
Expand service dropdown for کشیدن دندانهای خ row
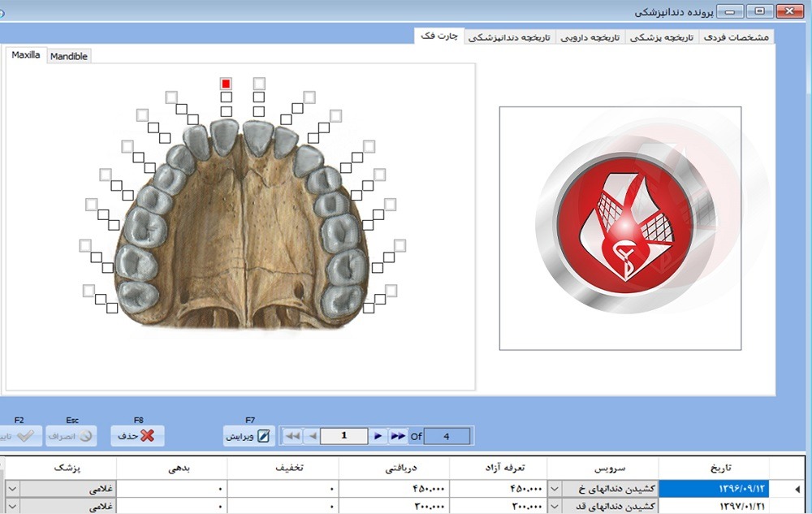point(555,489)
